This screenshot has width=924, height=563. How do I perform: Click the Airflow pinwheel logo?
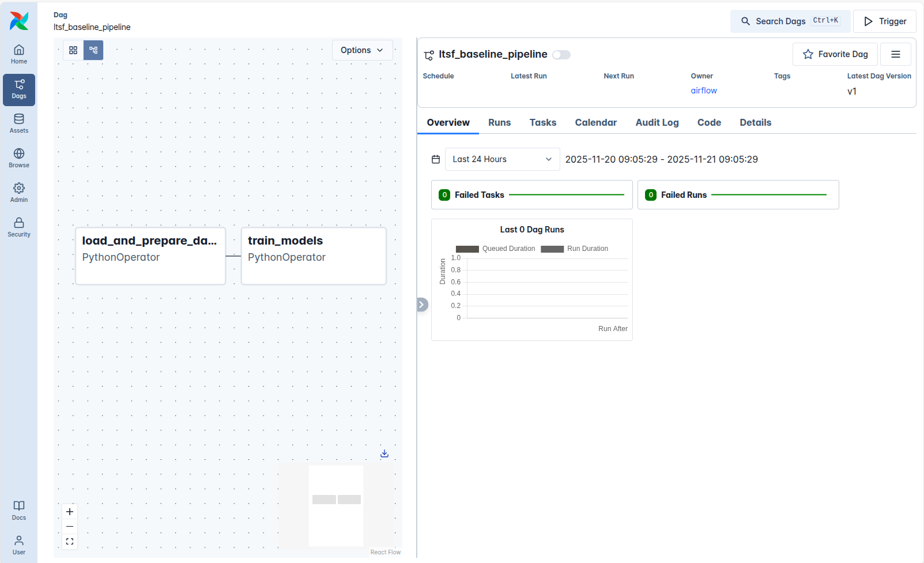coord(19,21)
